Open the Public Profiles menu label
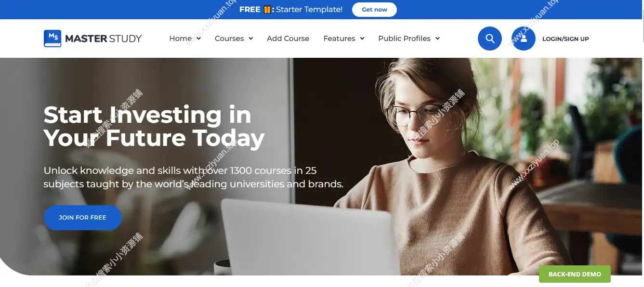Viewport: 644px width, 287px height. [404, 39]
